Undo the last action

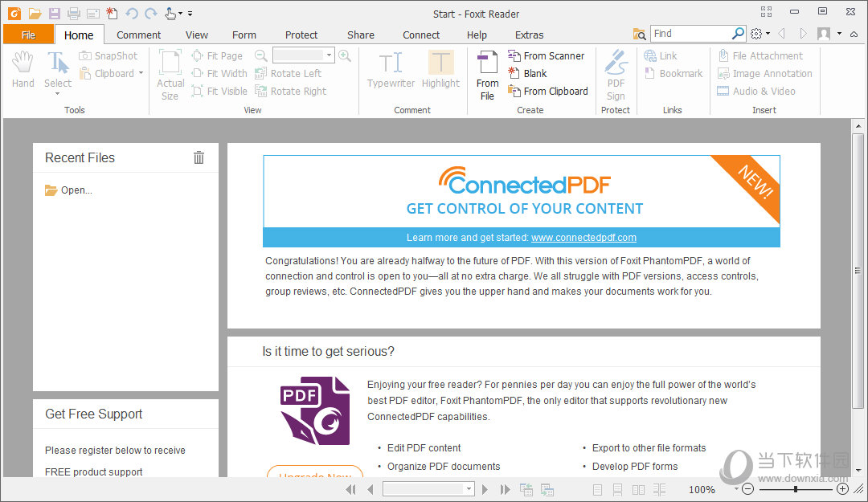132,14
